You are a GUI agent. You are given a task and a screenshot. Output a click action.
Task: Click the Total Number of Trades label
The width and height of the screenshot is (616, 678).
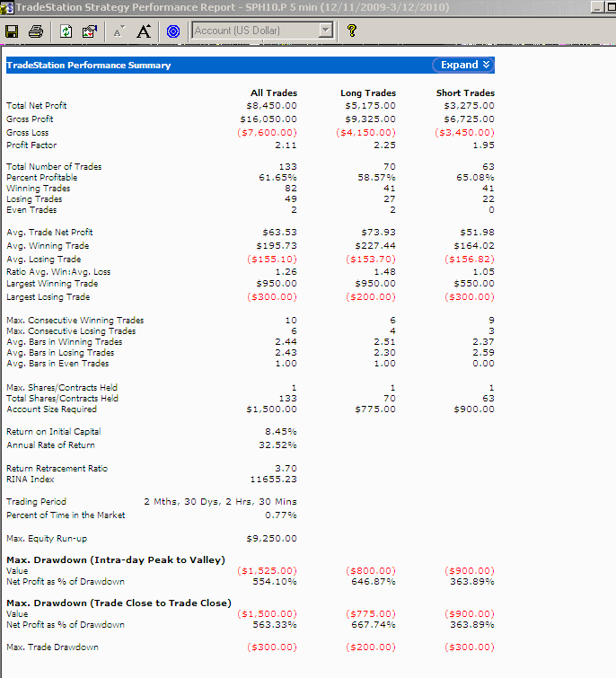point(54,166)
